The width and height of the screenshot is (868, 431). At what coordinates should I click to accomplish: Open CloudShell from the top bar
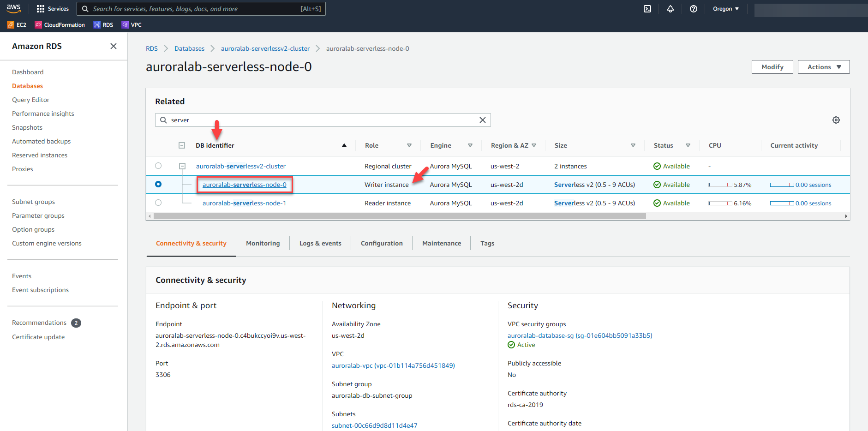click(647, 9)
